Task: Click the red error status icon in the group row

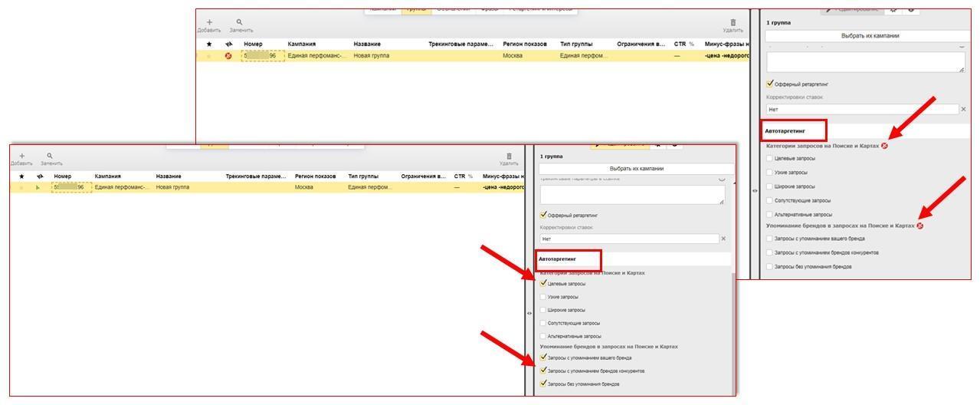Action: (228, 56)
